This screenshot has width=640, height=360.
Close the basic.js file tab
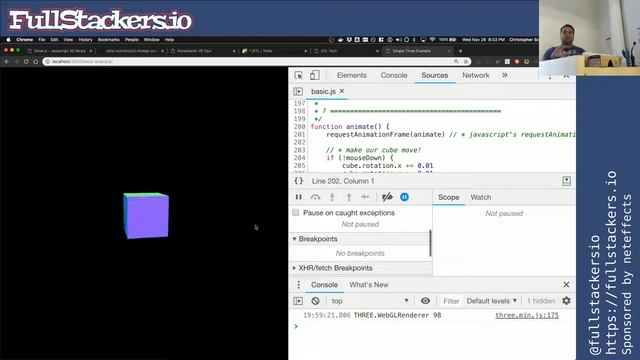(x=342, y=91)
